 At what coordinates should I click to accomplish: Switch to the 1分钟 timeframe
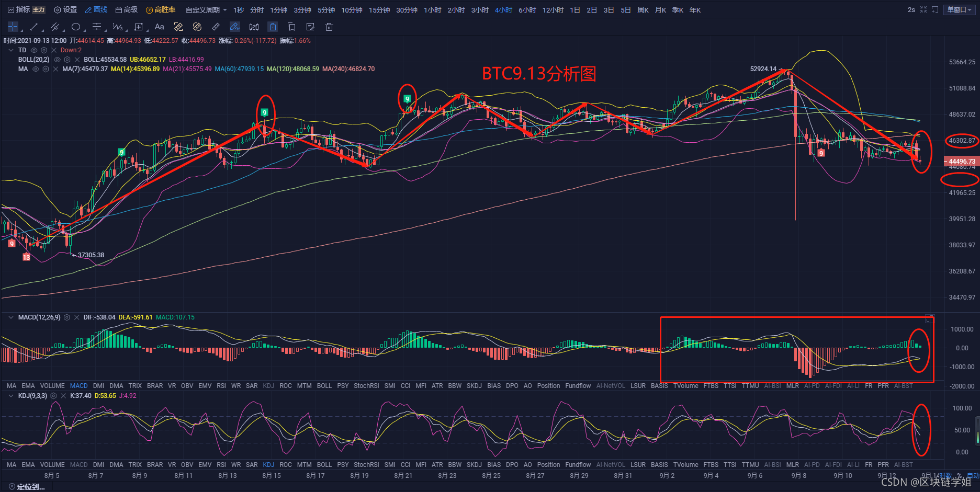(x=279, y=10)
